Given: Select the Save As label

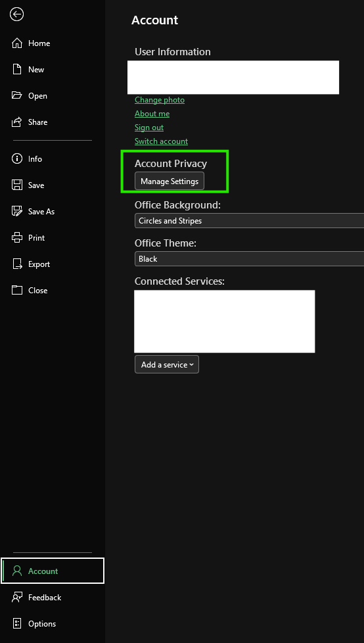Looking at the screenshot, I should coord(41,212).
